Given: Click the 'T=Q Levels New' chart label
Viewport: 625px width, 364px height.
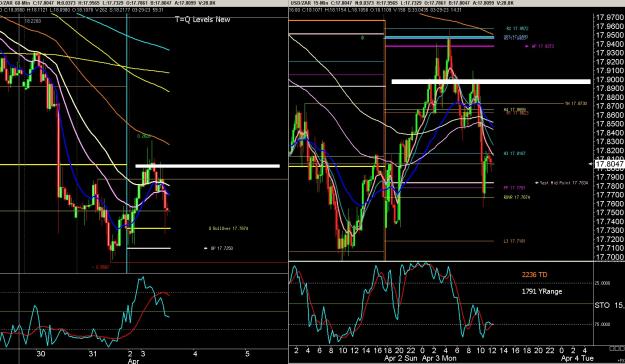Looking at the screenshot, I should (x=202, y=19).
